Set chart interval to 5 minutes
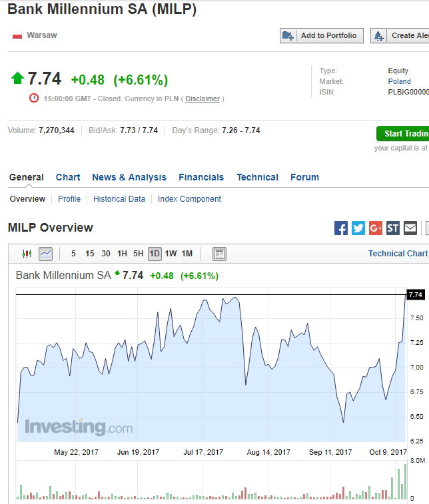Screen dimensions: 429x504 [x=73, y=254]
